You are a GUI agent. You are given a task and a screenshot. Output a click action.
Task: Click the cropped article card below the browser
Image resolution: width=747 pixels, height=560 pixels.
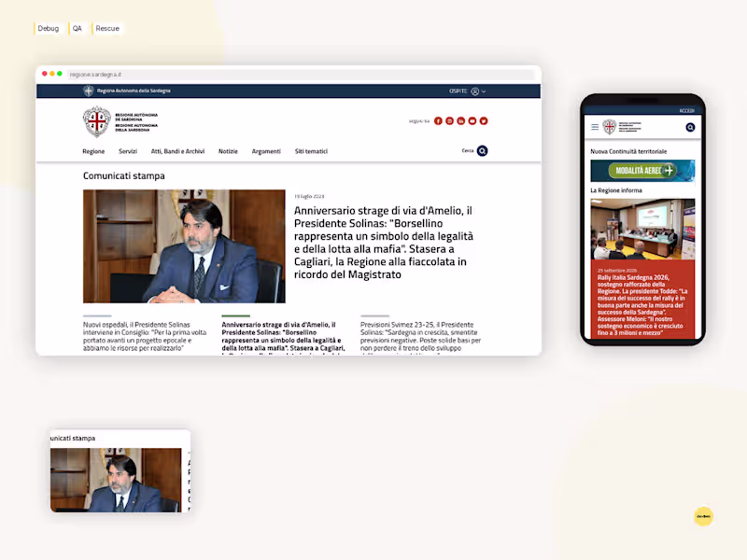[120, 471]
